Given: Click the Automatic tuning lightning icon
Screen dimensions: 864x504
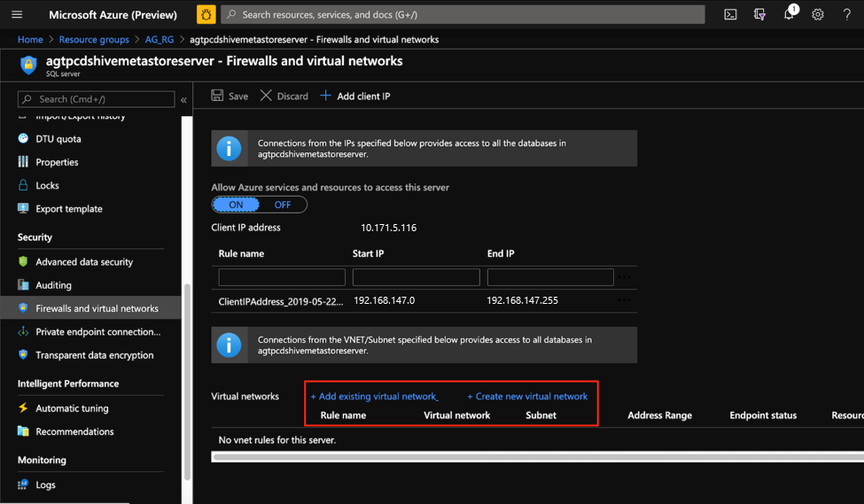Looking at the screenshot, I should (x=23, y=407).
